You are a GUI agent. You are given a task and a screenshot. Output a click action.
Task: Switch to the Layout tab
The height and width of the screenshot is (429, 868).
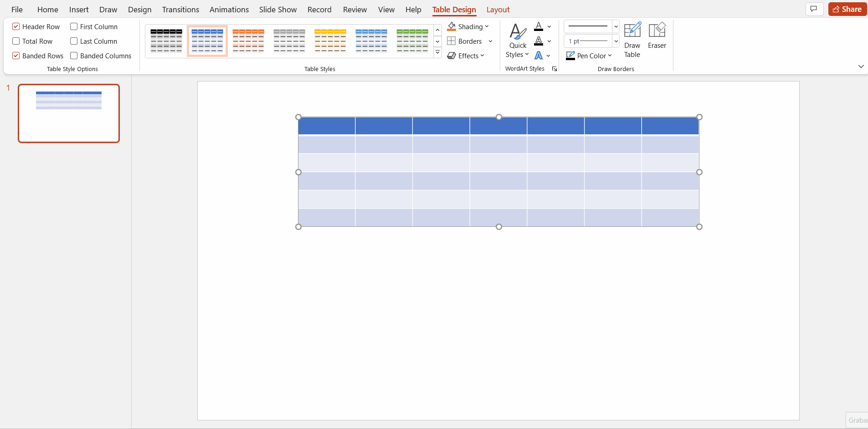click(498, 10)
